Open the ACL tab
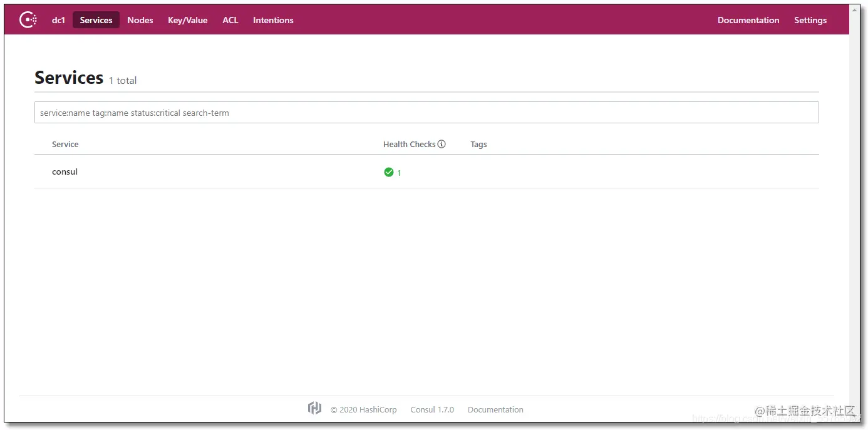 [x=230, y=20]
